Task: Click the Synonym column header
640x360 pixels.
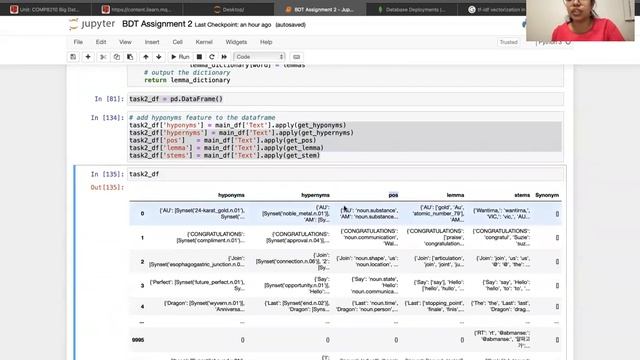Action: (547, 195)
